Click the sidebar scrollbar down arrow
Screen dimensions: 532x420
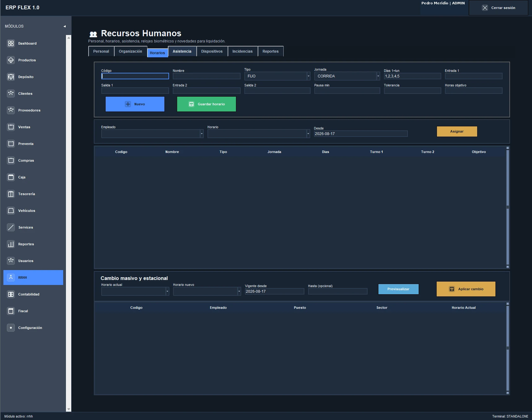pyautogui.click(x=69, y=409)
